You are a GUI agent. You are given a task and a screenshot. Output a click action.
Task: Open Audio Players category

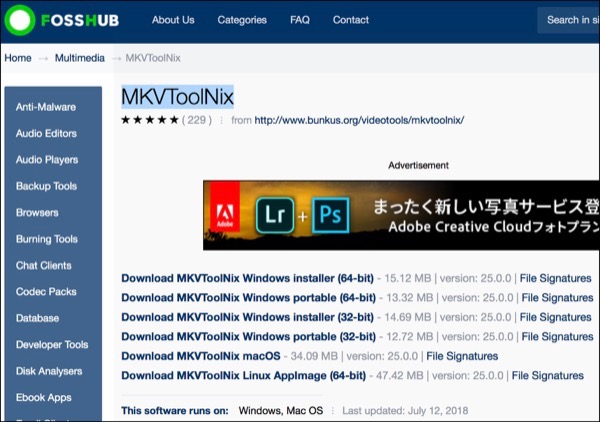pos(47,160)
